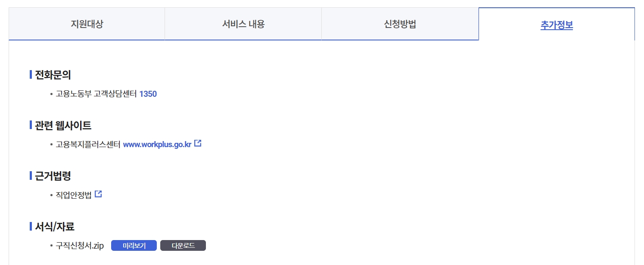The height and width of the screenshot is (265, 644).
Task: Click the 전화문의 section heading
Action: pos(53,75)
